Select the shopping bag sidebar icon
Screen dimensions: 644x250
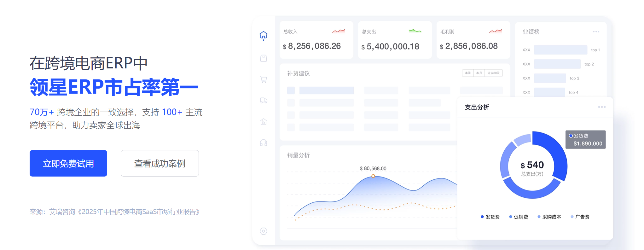pos(264,58)
